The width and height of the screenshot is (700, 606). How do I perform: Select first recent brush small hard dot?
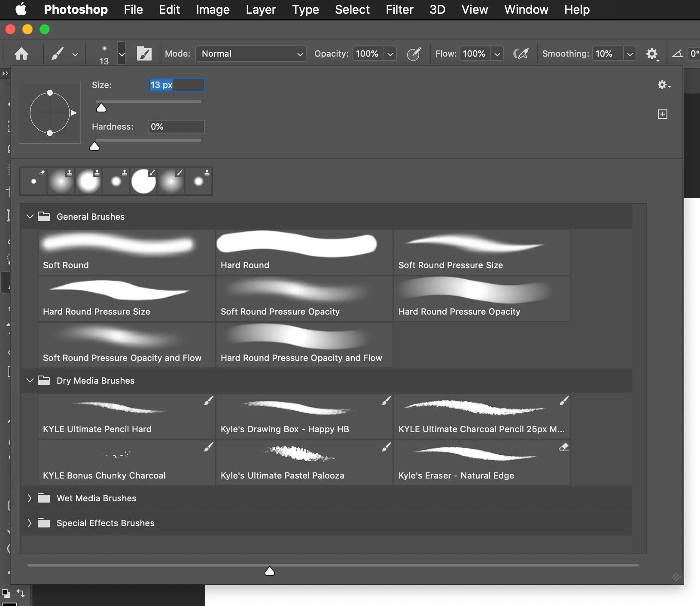pos(33,181)
